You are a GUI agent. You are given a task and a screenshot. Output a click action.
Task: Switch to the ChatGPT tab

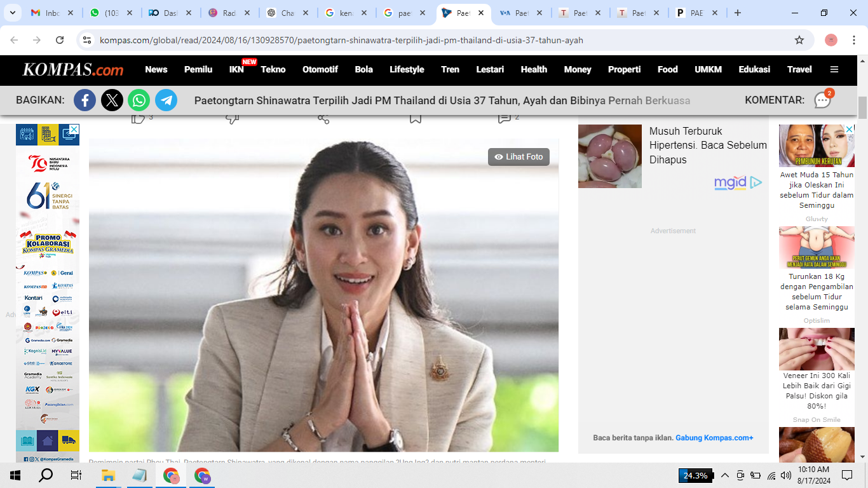click(287, 13)
